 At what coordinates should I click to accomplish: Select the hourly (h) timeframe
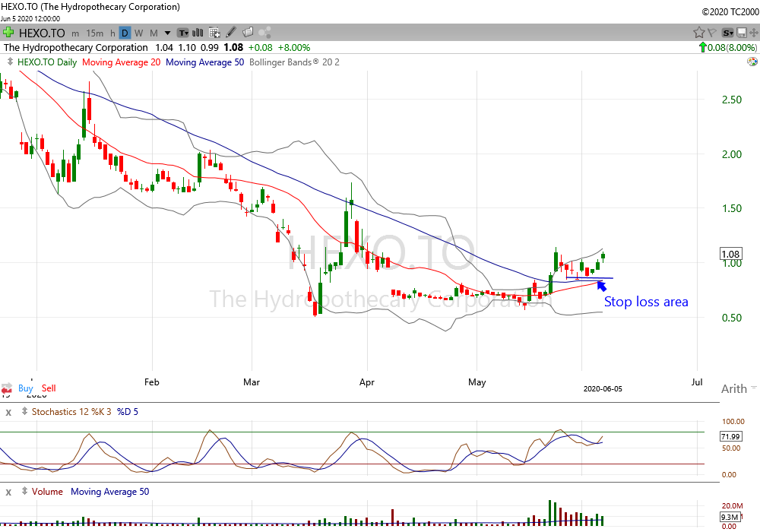pyautogui.click(x=112, y=33)
